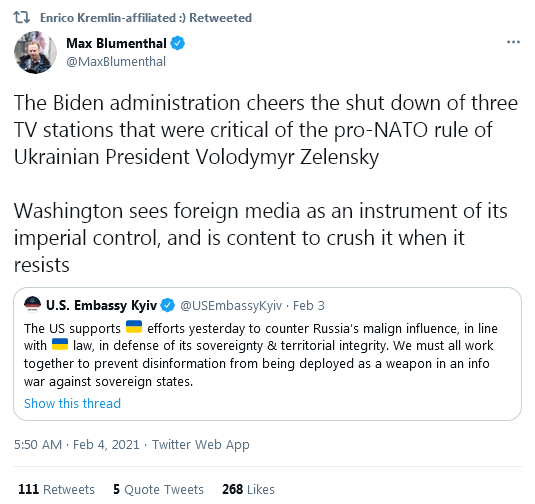Open Enrico Kremlin-affiliated Retweeted profile link
This screenshot has width=535, height=504.
click(x=146, y=18)
